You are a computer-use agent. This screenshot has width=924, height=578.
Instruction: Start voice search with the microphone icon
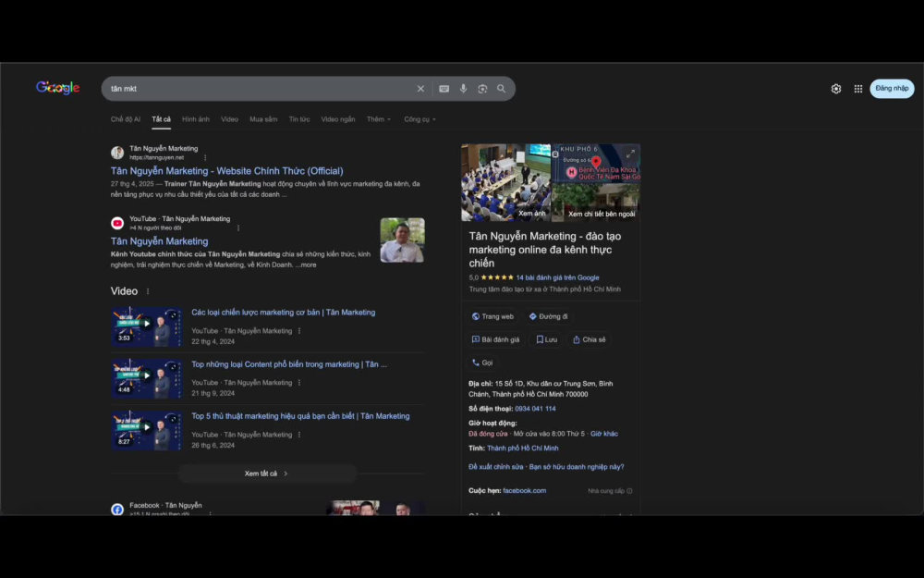pyautogui.click(x=463, y=89)
